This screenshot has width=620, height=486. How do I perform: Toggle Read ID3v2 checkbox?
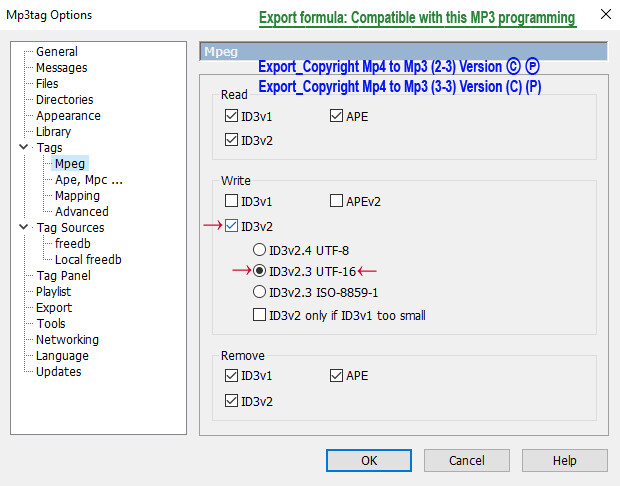tap(231, 140)
